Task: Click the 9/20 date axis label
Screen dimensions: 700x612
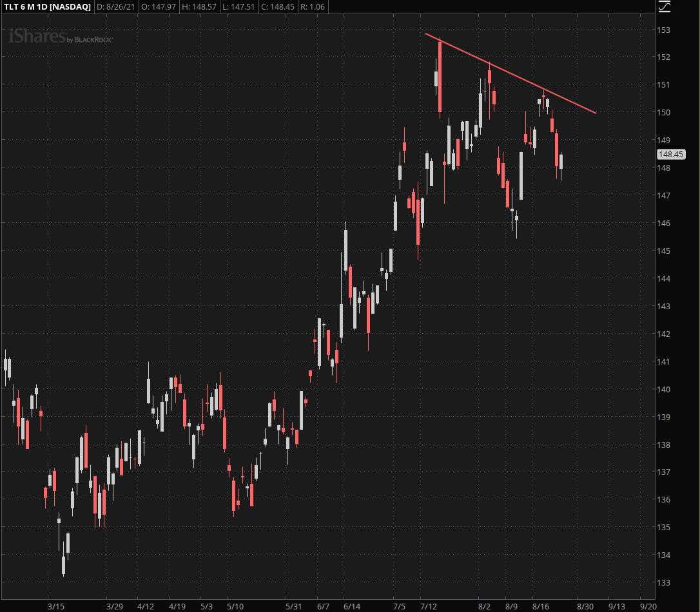Action: (648, 606)
